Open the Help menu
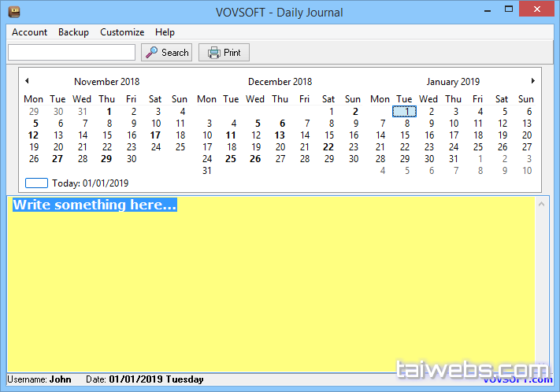 click(x=165, y=32)
